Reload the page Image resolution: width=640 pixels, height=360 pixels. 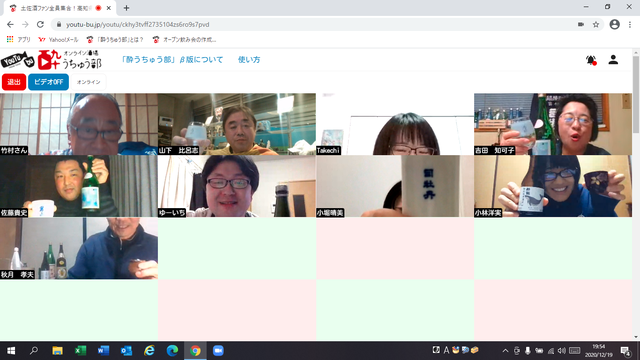pyautogui.click(x=40, y=24)
